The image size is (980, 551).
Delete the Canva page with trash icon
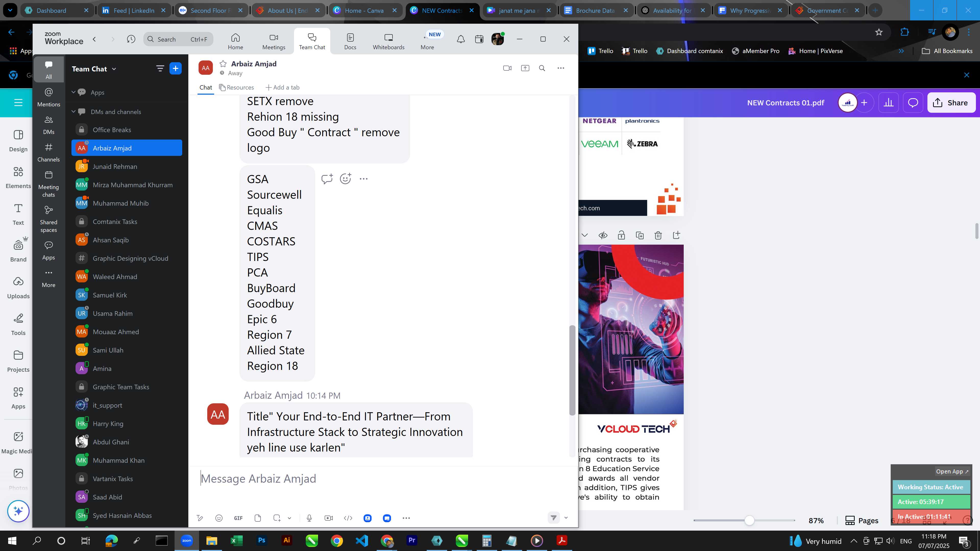pos(658,235)
